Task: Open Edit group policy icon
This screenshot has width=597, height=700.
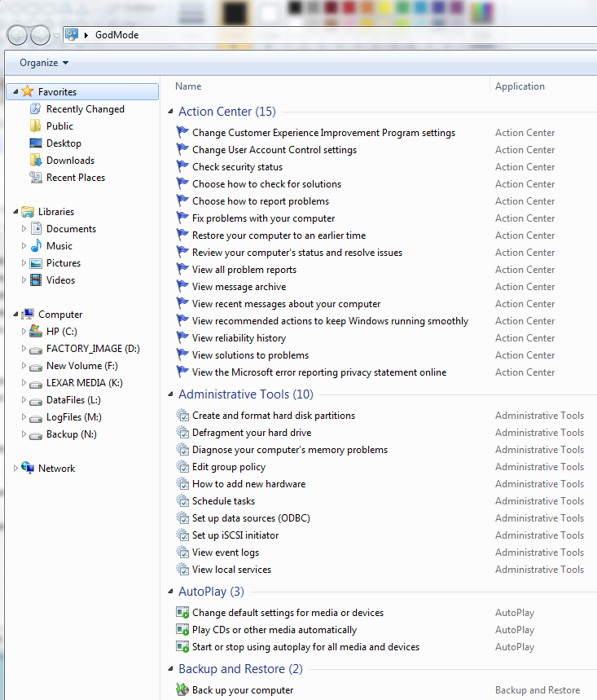Action: (182, 466)
